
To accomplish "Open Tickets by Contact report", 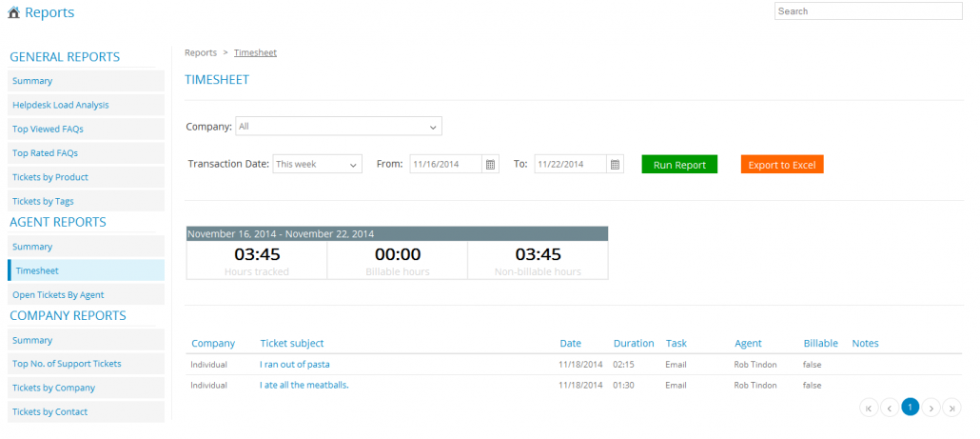I will coord(87,412).
